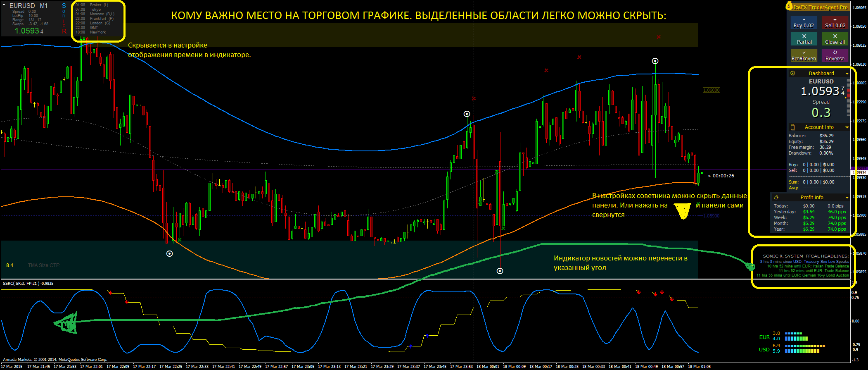Click the Year $6.29 profit row
This screenshot has height=370, width=868.
809,229
